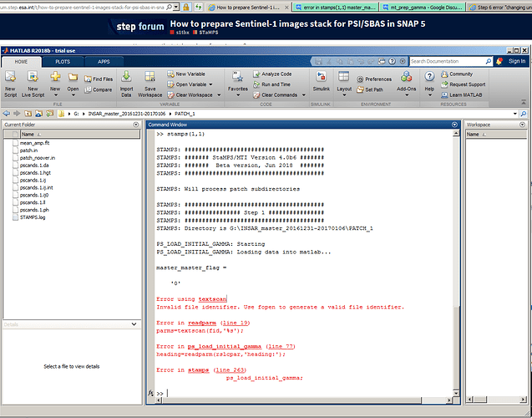Switch to the APPS tab

click(104, 62)
